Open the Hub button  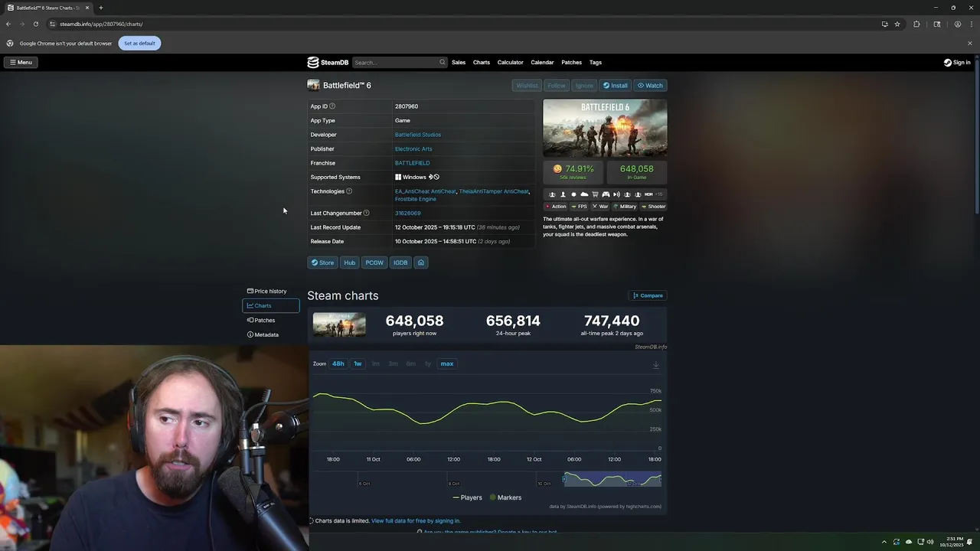coord(349,262)
